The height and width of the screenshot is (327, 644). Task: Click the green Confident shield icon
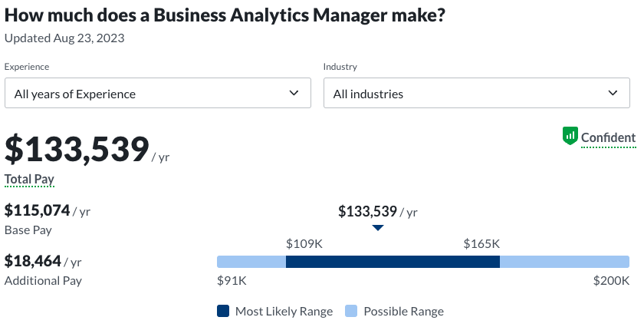pos(570,137)
